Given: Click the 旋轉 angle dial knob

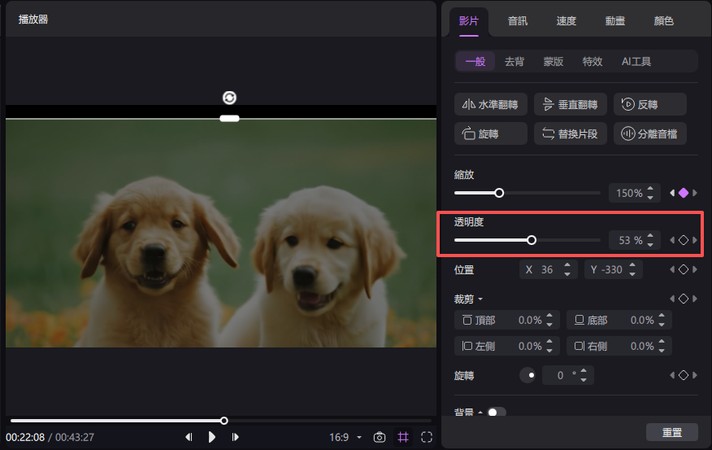Looking at the screenshot, I should pyautogui.click(x=528, y=376).
